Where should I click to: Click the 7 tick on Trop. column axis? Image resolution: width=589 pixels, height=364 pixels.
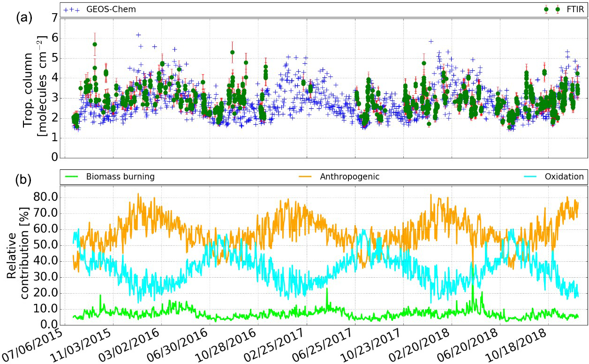(54, 18)
